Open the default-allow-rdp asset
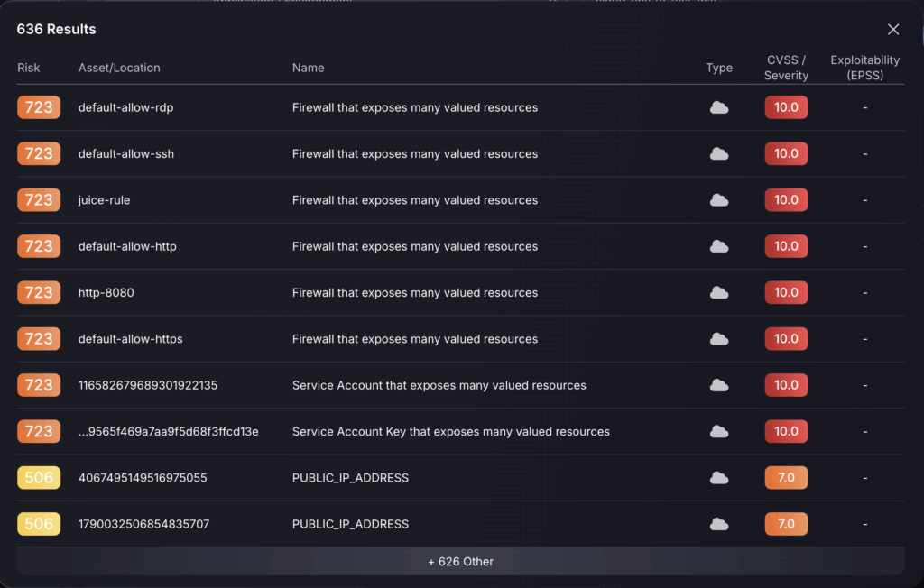 pos(125,107)
